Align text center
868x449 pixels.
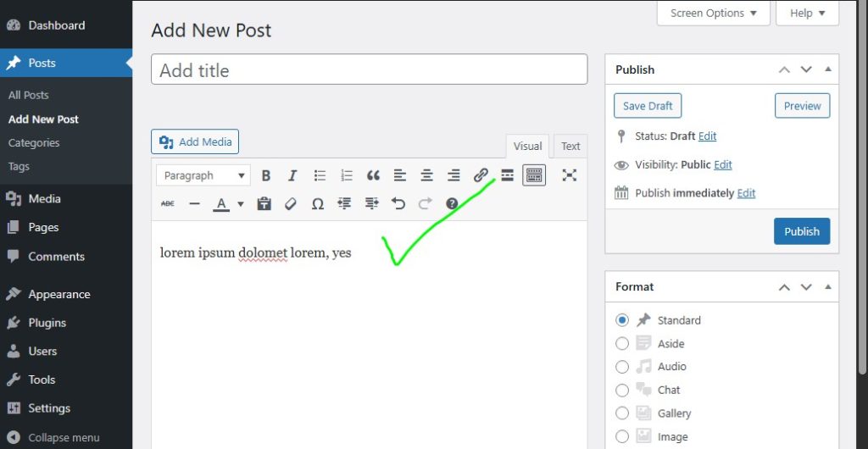(427, 176)
